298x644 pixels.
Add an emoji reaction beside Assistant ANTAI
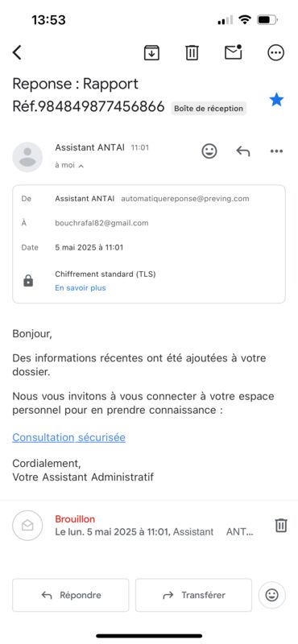click(x=209, y=151)
